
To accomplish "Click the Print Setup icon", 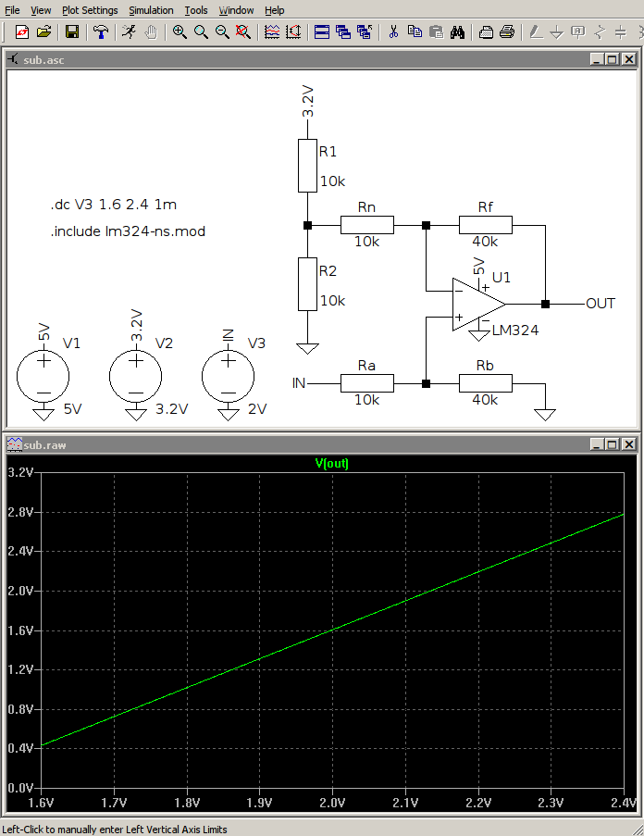I will (x=486, y=32).
